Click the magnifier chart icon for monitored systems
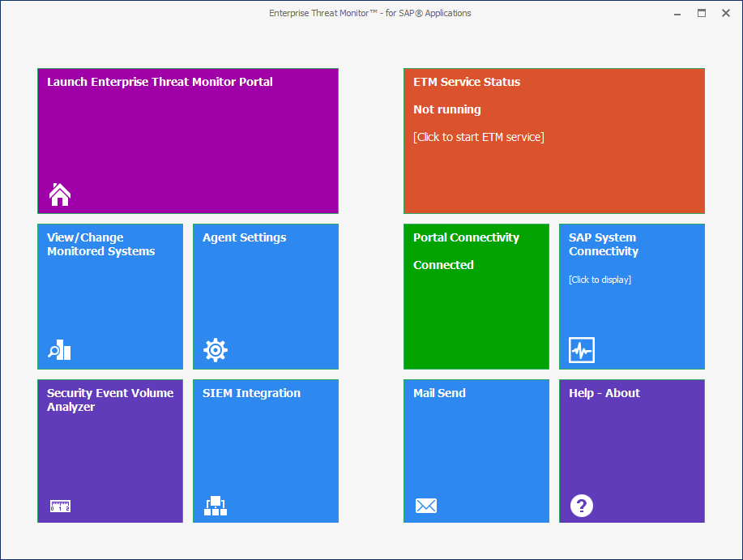Viewport: 743px width, 560px height. point(59,350)
